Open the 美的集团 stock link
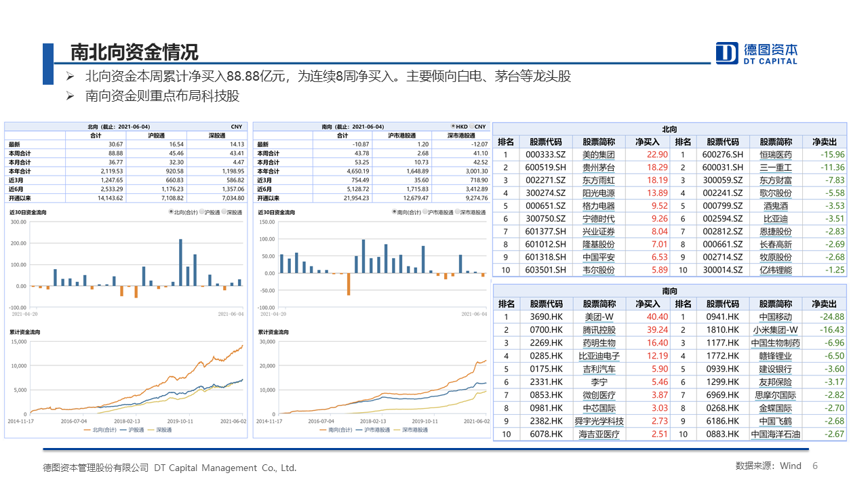 click(599, 155)
